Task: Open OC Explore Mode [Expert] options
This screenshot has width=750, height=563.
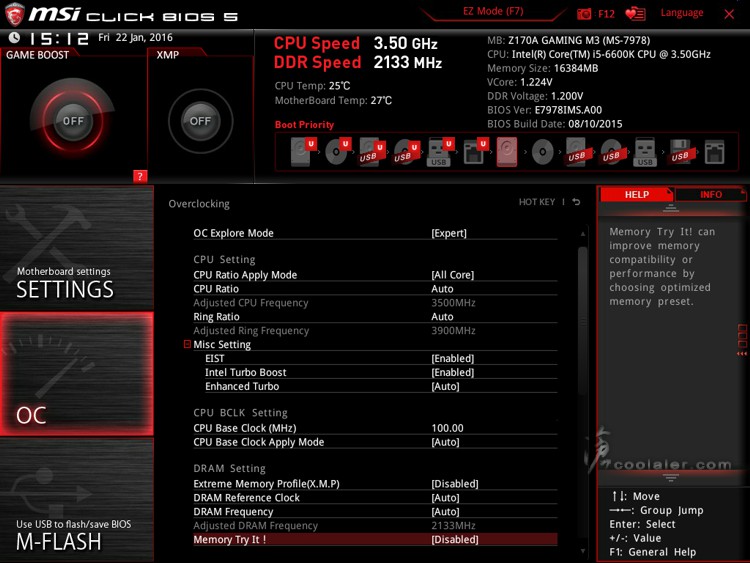Action: (375, 233)
